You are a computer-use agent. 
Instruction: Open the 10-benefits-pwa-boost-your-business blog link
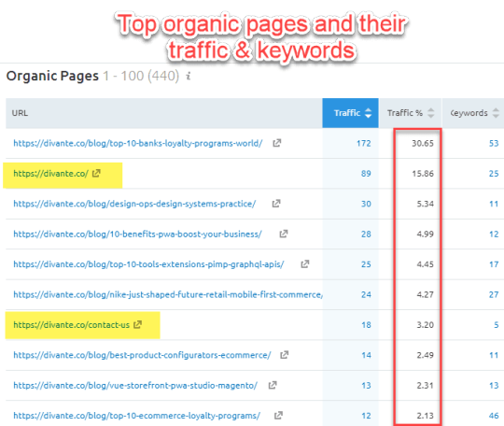[x=137, y=234]
